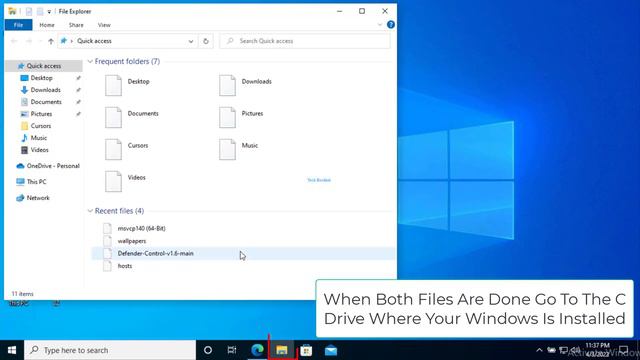Open Microsoft Store from the taskbar
This screenshot has width=640, height=360.
[x=306, y=350]
